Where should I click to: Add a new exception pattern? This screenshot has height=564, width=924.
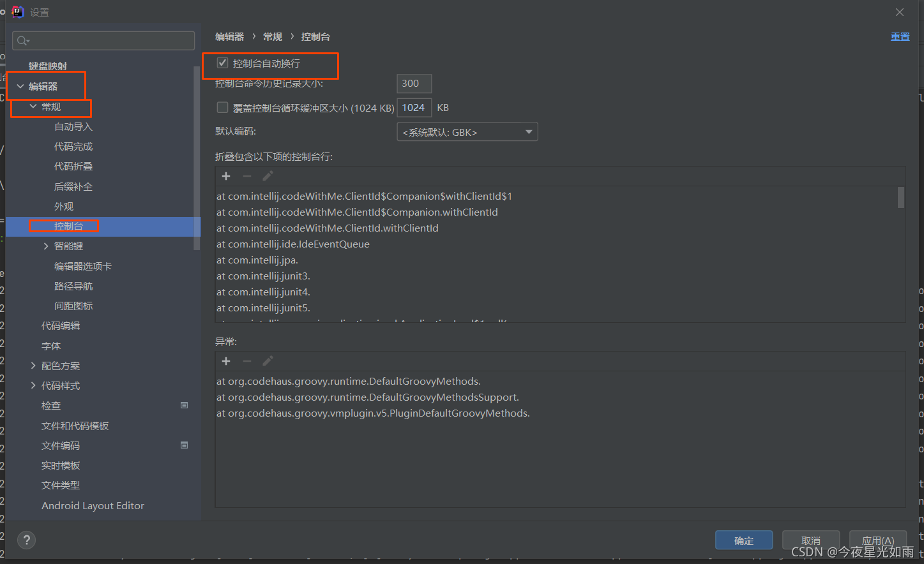(x=226, y=361)
